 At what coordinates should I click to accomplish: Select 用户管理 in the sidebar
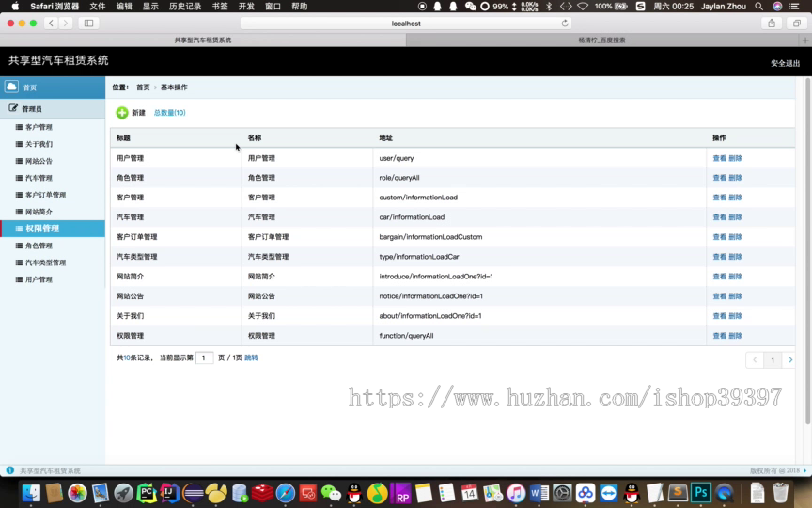pyautogui.click(x=39, y=279)
